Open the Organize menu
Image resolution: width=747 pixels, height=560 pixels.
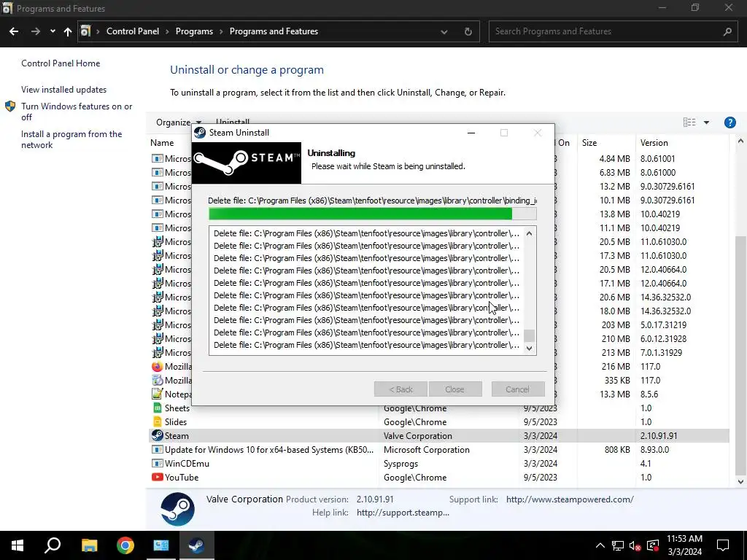pos(178,122)
